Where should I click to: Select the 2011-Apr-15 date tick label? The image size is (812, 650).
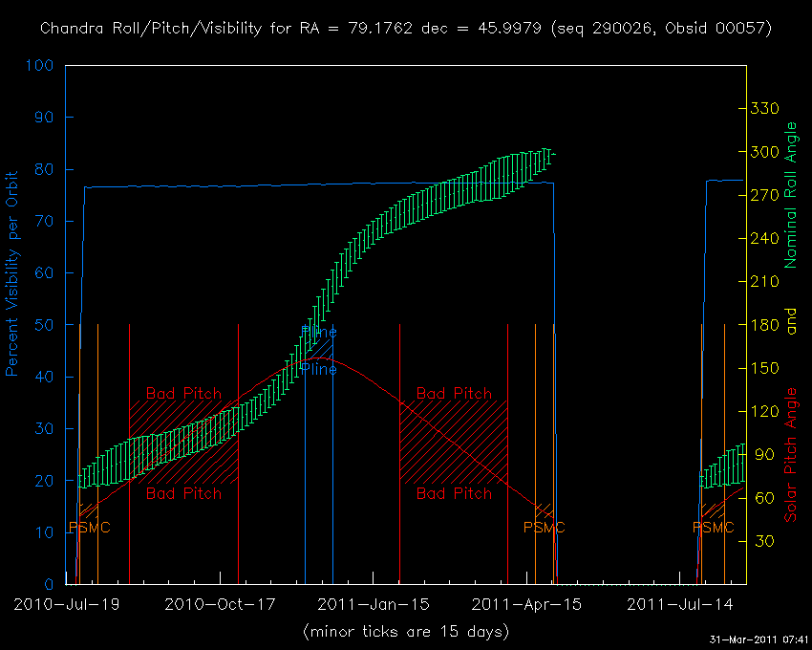[x=526, y=604]
